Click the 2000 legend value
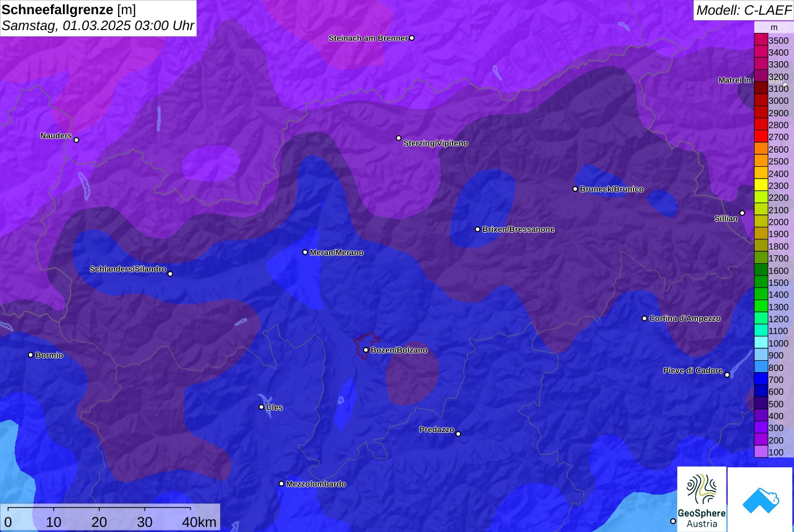The image size is (794, 532). click(779, 222)
